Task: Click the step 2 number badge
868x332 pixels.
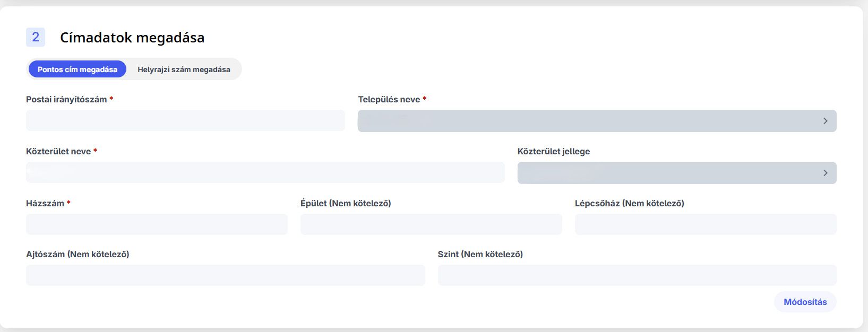Action: [36, 37]
